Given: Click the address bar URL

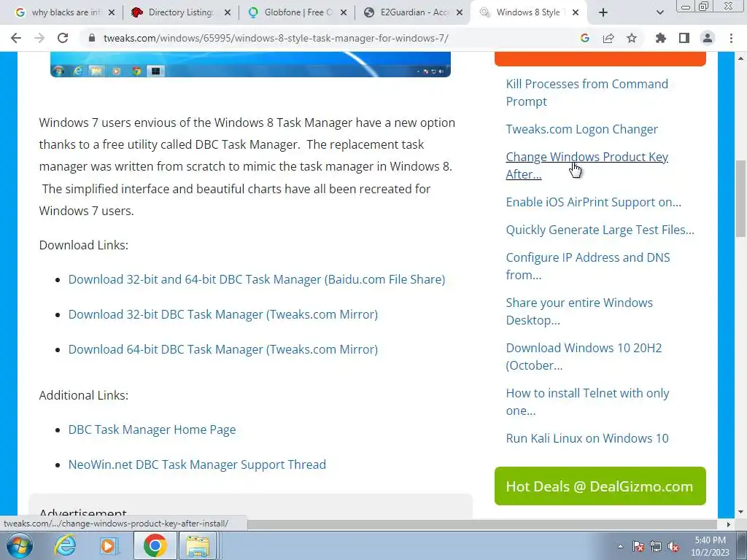Looking at the screenshot, I should (276, 38).
